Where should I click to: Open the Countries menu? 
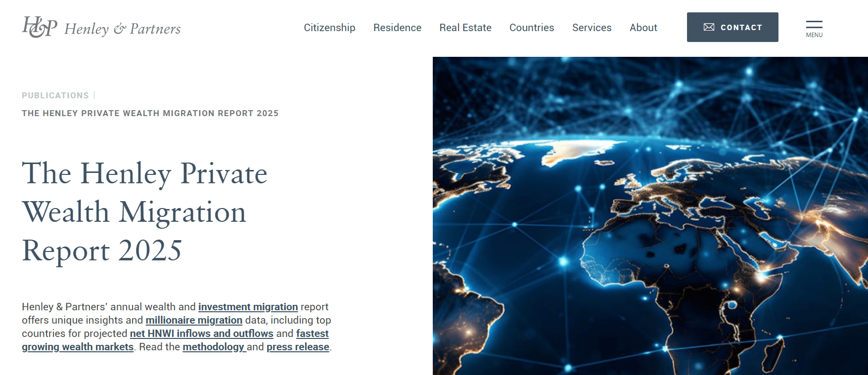pos(532,28)
